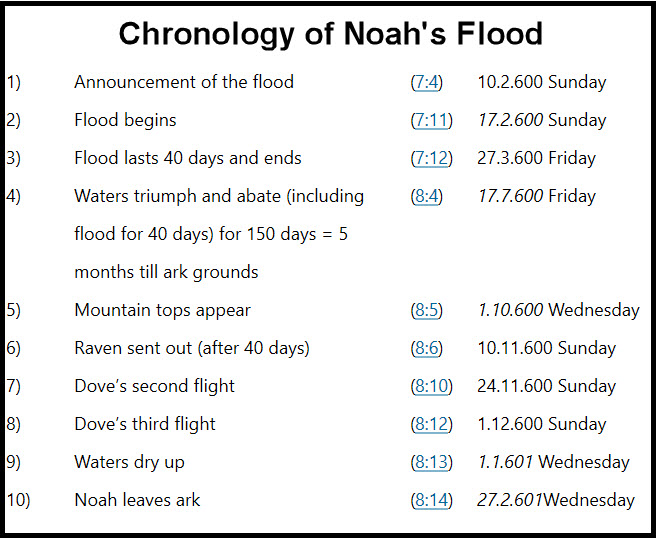Viewport: 656px width, 538px height.
Task: Click the 'Mountain tops appear' entry
Action: (162, 310)
